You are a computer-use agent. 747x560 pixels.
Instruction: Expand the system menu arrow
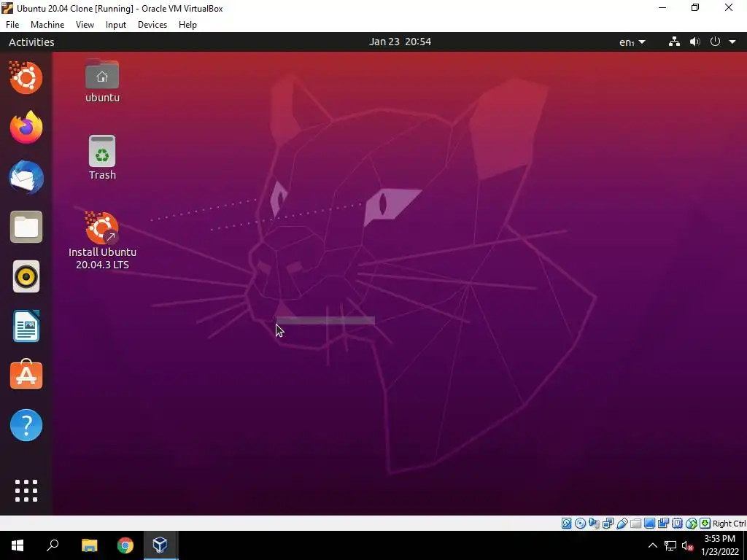(732, 42)
